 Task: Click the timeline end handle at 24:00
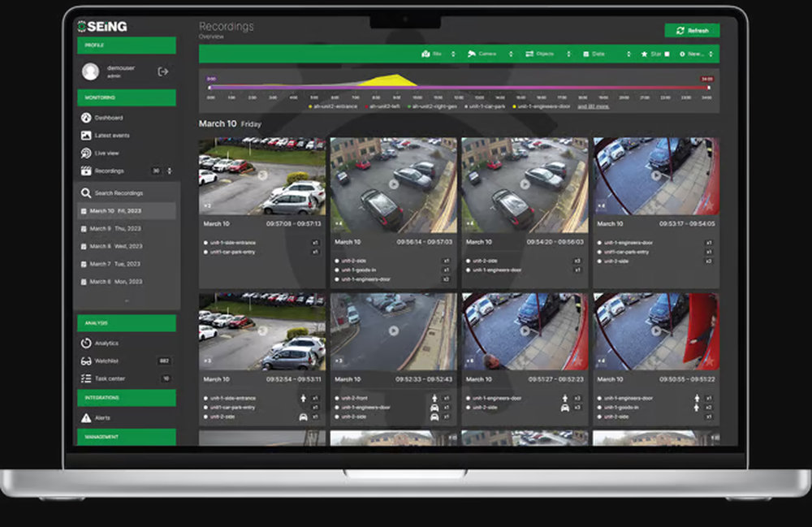[x=708, y=88]
